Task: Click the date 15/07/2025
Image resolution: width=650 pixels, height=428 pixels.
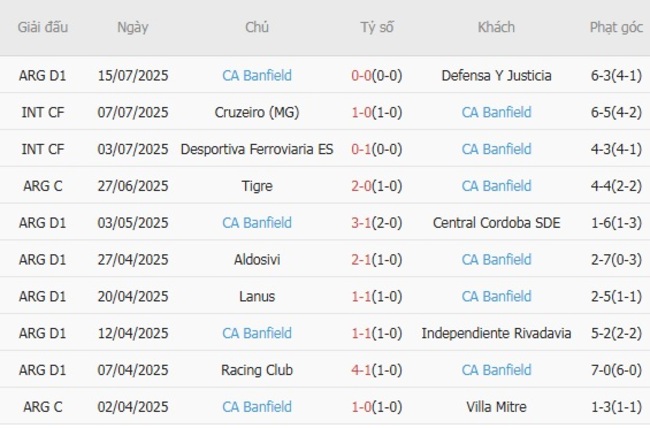Action: 133,76
